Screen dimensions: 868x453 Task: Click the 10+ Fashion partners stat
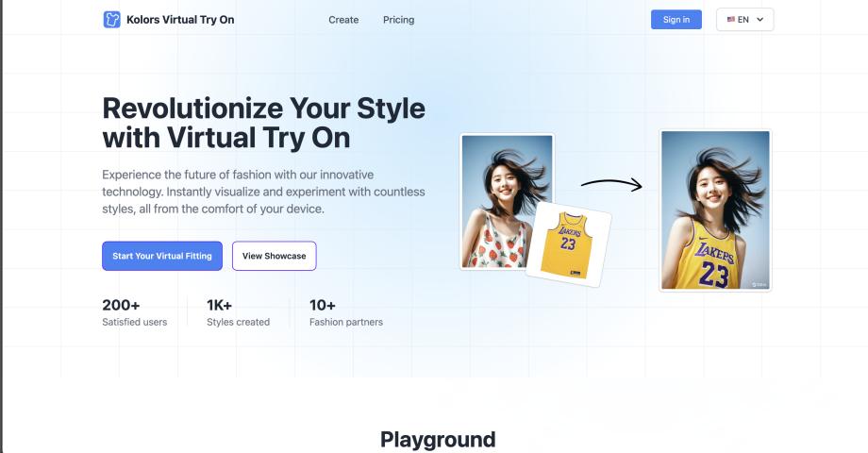tap(345, 312)
